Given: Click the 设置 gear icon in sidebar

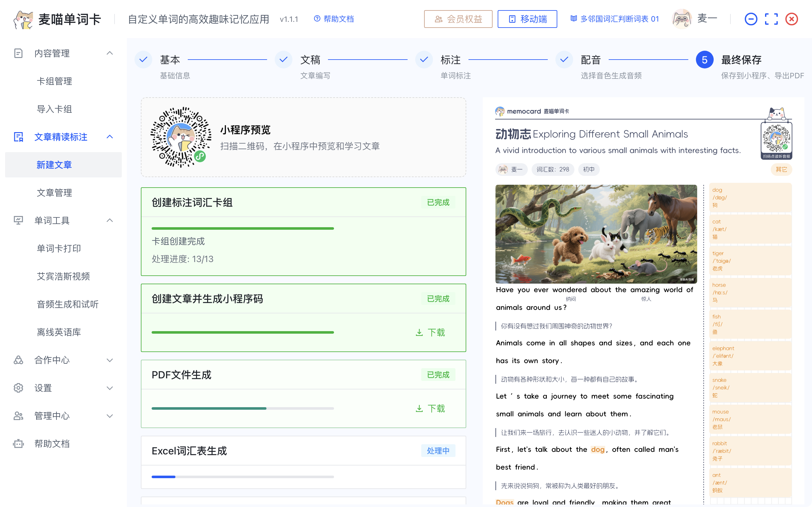Looking at the screenshot, I should click(18, 388).
